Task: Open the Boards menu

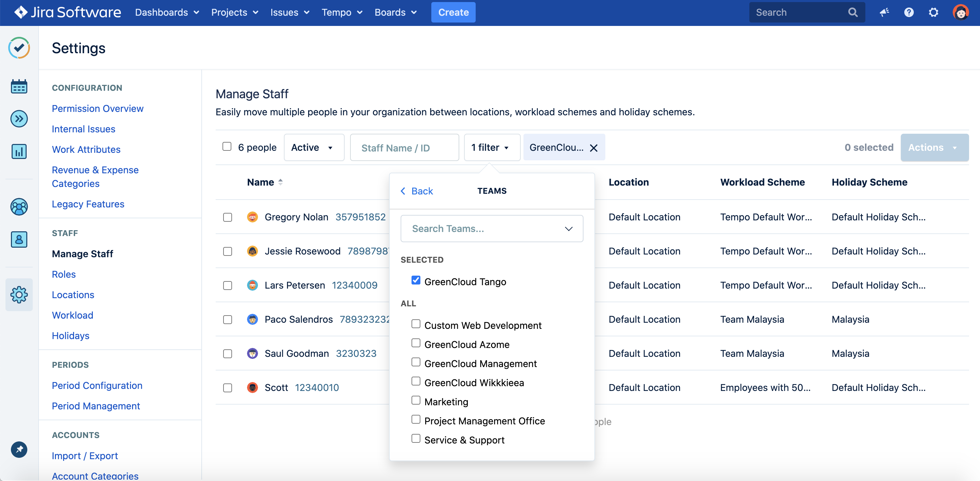Action: [x=395, y=13]
